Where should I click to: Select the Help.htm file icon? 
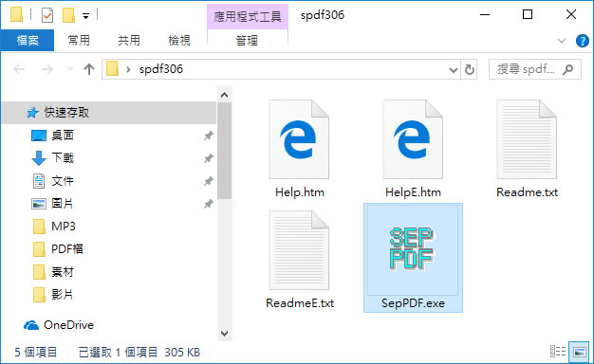[299, 138]
